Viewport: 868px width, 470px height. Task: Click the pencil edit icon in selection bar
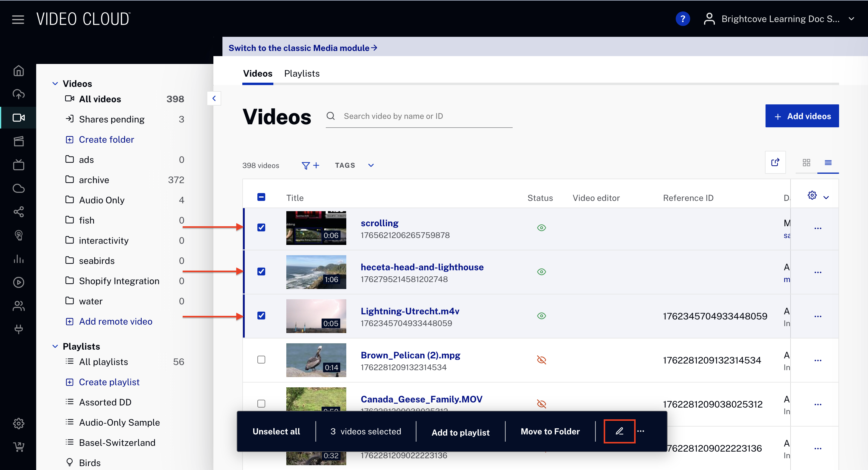(x=619, y=431)
